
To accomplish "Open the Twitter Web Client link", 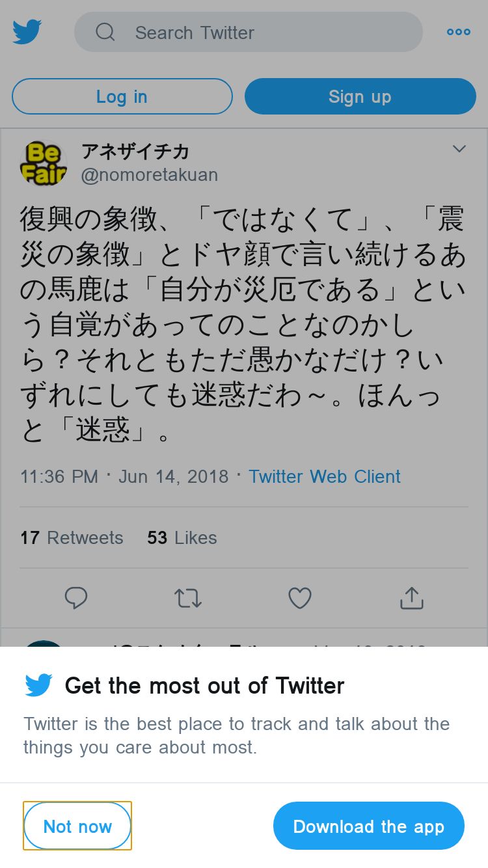I will tap(325, 476).
